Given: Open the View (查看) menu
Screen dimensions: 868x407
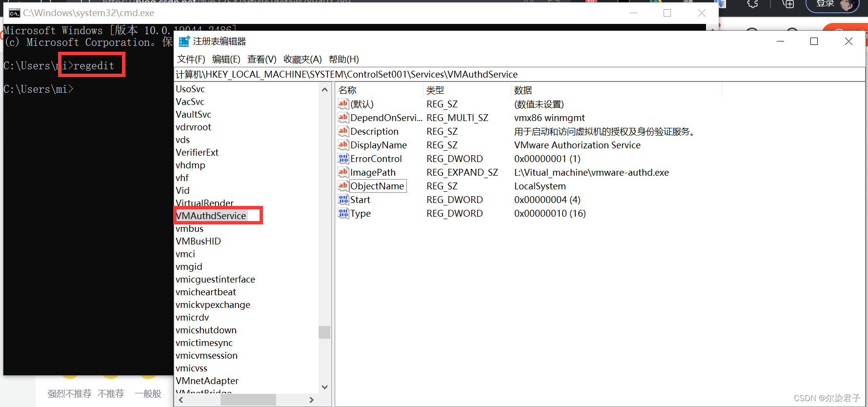Looking at the screenshot, I should (x=262, y=60).
